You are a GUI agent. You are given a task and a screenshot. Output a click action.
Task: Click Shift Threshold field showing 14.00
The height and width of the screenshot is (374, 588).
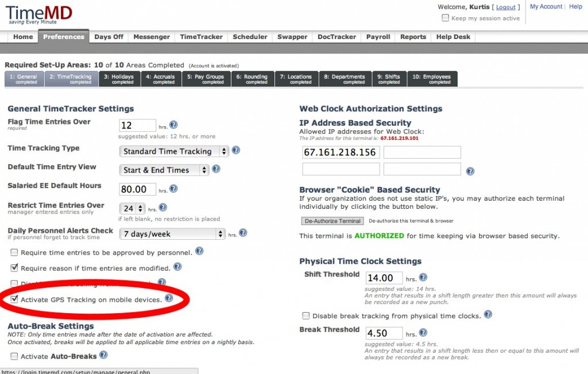384,278
